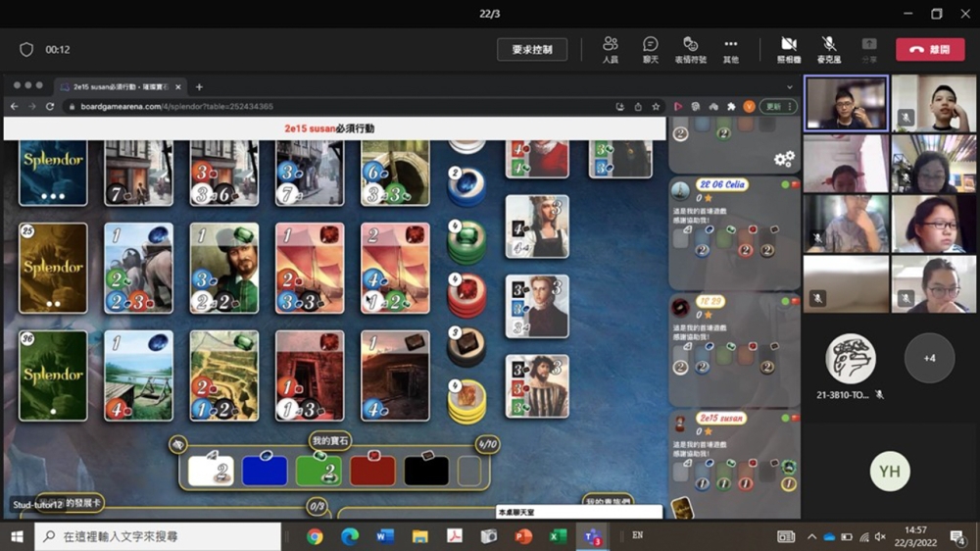Click the 21-3810-TO participant avatar
This screenshot has width=980, height=551.
[850, 359]
